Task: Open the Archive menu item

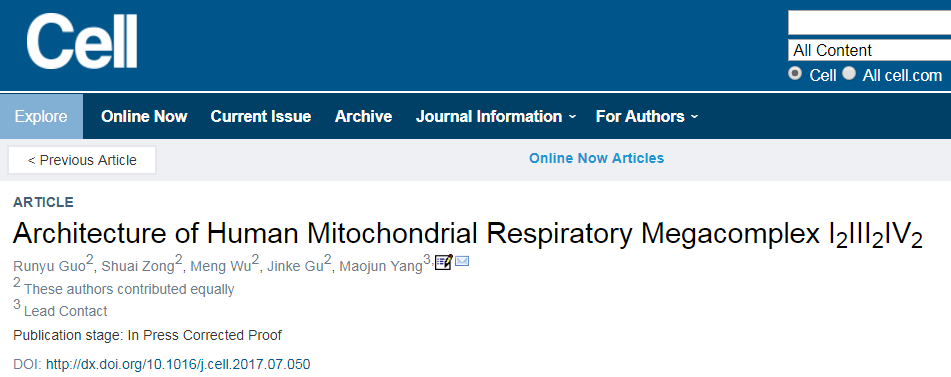Action: tap(363, 116)
